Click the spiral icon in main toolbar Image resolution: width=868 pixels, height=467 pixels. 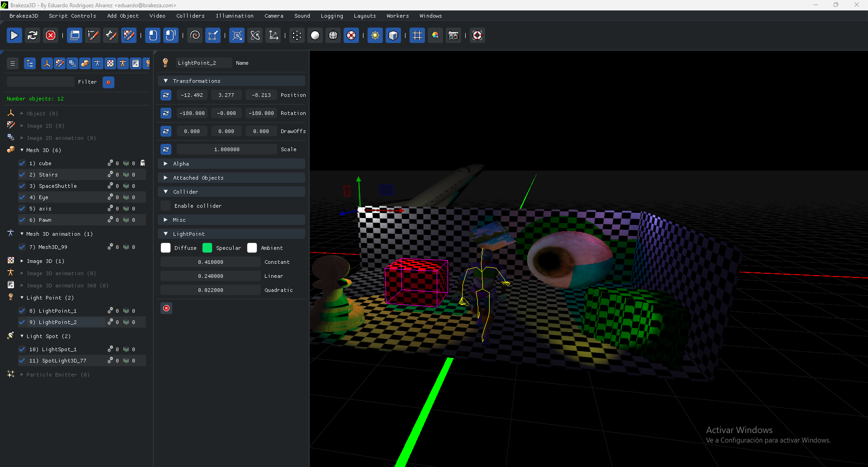pos(195,35)
